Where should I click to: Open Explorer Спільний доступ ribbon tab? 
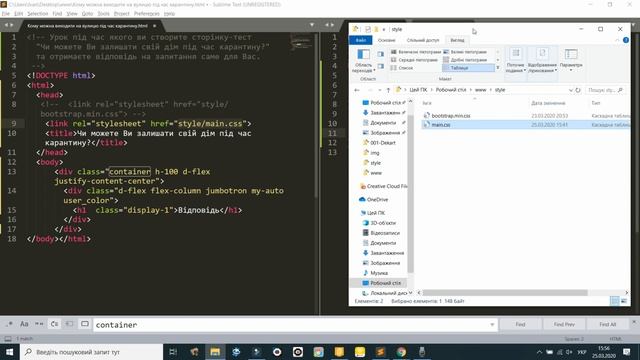(x=423, y=40)
